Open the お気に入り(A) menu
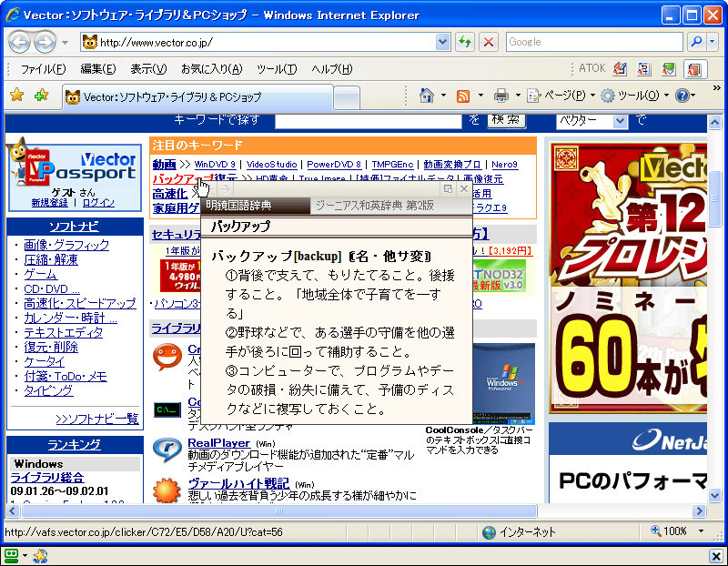This screenshot has height=566, width=728. [x=212, y=69]
